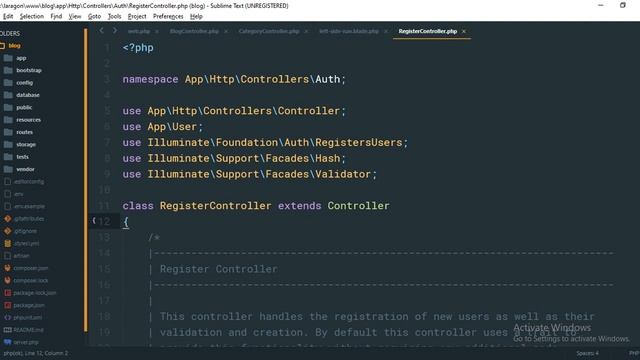Click Spaces: 4 indentation setting in status bar
The height and width of the screenshot is (360, 640).
tap(587, 353)
